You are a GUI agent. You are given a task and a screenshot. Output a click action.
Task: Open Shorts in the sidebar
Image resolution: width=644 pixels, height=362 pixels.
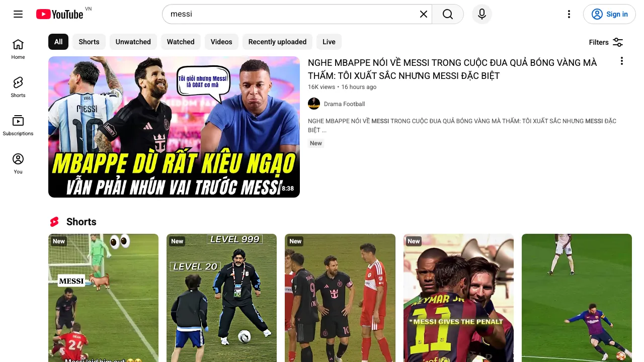click(18, 87)
